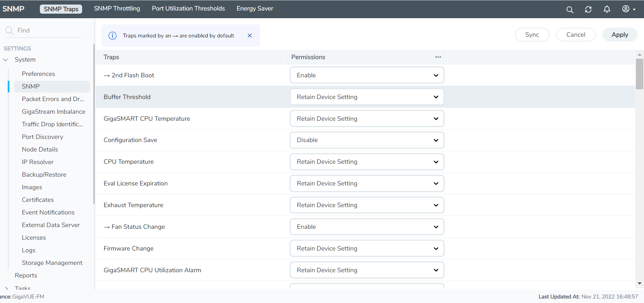Screen dimensions: 644x303
Task: Switch to the SNMP Throttling tab
Action: click(117, 9)
